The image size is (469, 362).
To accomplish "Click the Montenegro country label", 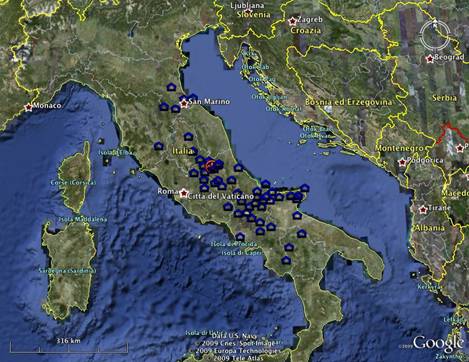I will coord(399,148).
